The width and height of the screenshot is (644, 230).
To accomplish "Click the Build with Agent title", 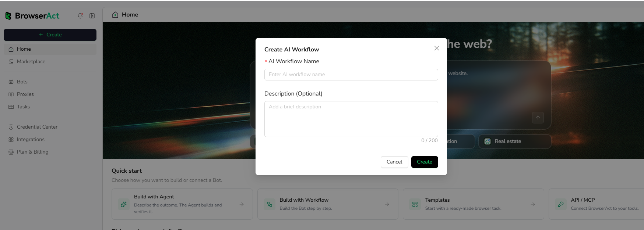I will (154, 197).
